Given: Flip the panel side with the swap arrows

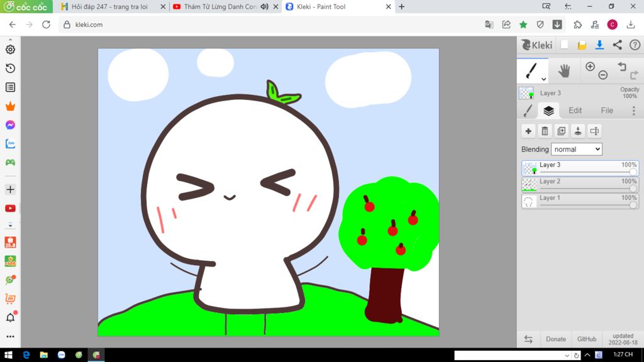Looking at the screenshot, I should tap(528, 339).
